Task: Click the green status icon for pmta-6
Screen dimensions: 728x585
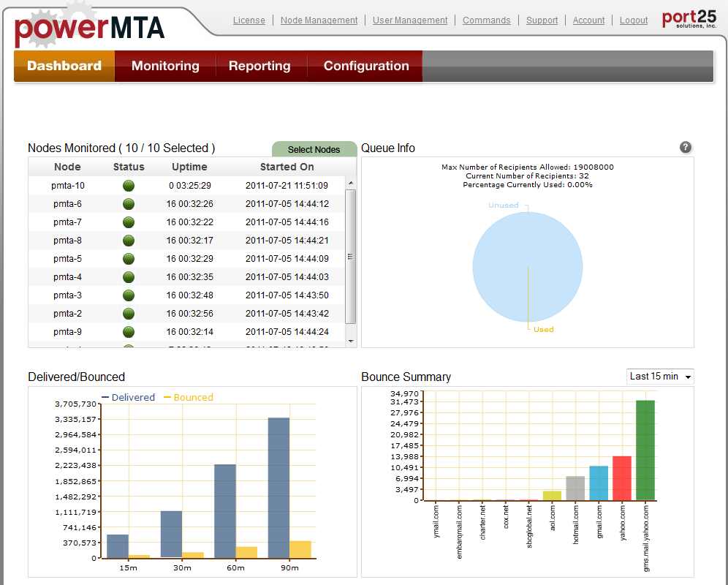Action: (129, 204)
